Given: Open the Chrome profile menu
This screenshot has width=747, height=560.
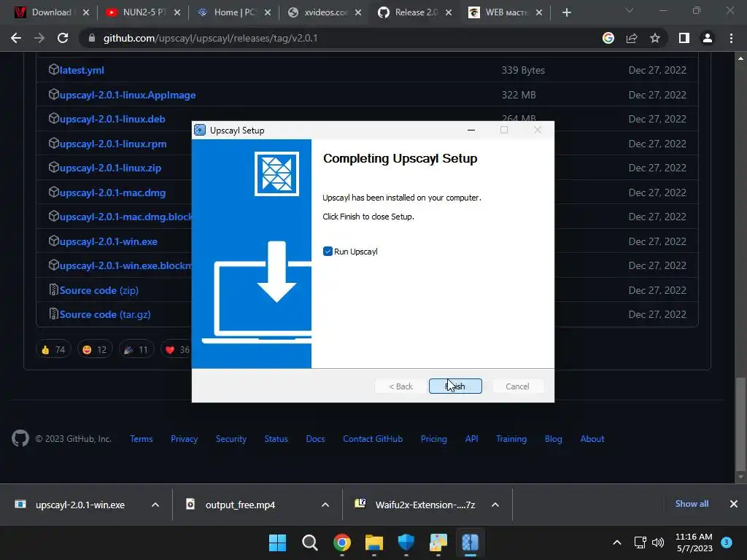Looking at the screenshot, I should pos(708,38).
